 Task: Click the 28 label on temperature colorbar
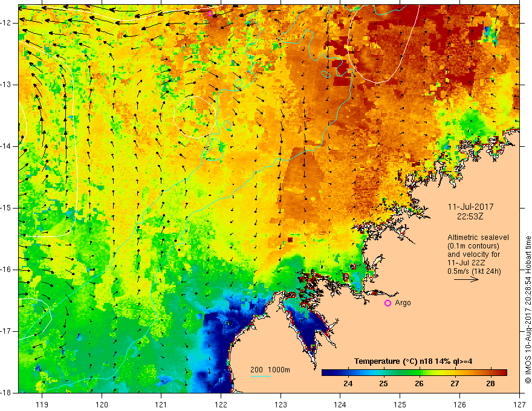490,384
